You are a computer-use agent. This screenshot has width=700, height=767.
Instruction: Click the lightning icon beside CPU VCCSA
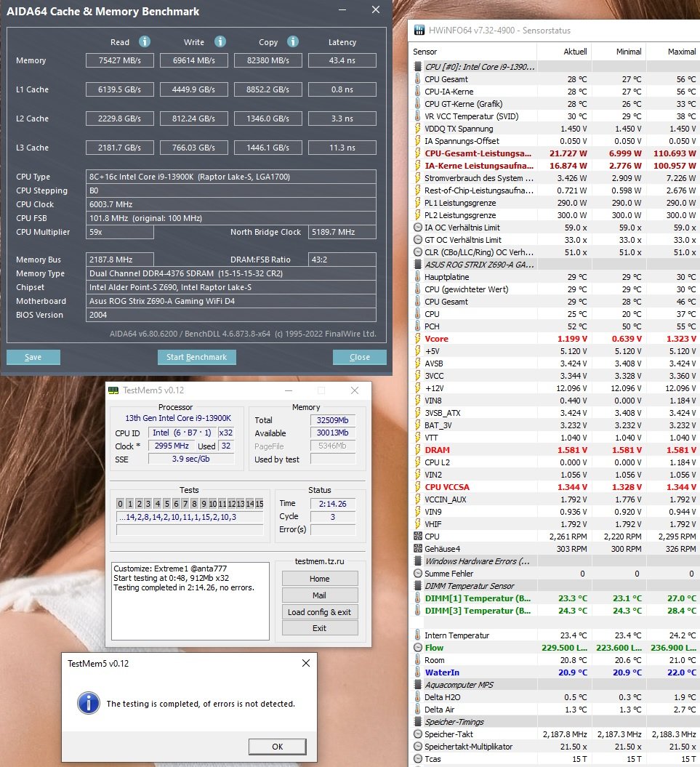pos(418,486)
